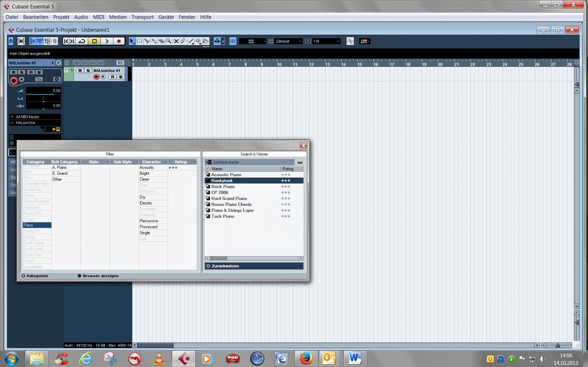This screenshot has height=367, width=588.
Task: Select the Kategorien radio option
Action: pos(35,276)
